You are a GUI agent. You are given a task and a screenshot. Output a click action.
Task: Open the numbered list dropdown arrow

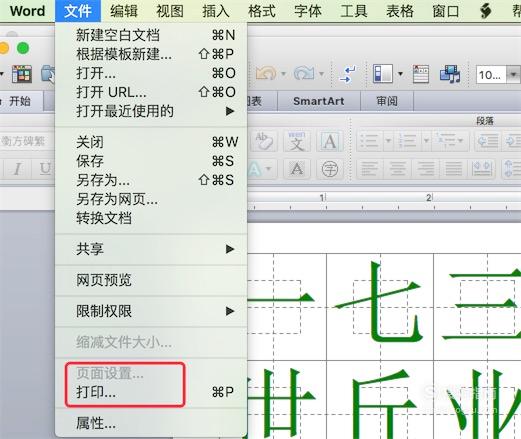click(426, 141)
